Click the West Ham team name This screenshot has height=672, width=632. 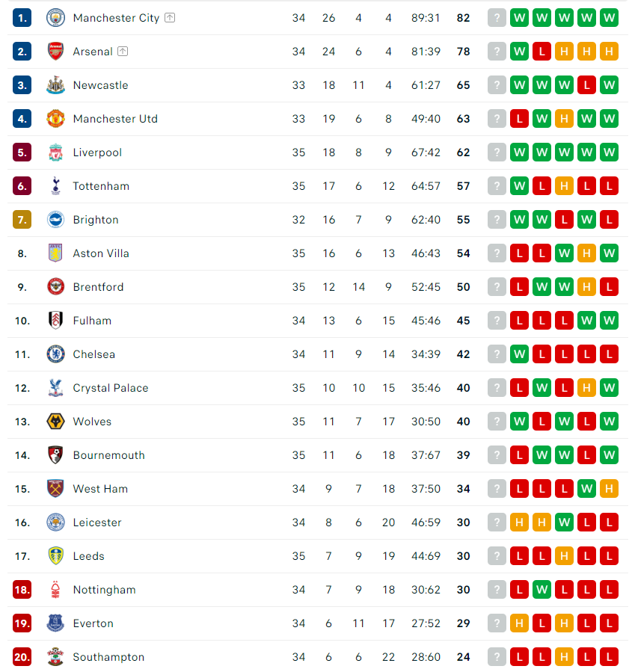click(x=100, y=489)
